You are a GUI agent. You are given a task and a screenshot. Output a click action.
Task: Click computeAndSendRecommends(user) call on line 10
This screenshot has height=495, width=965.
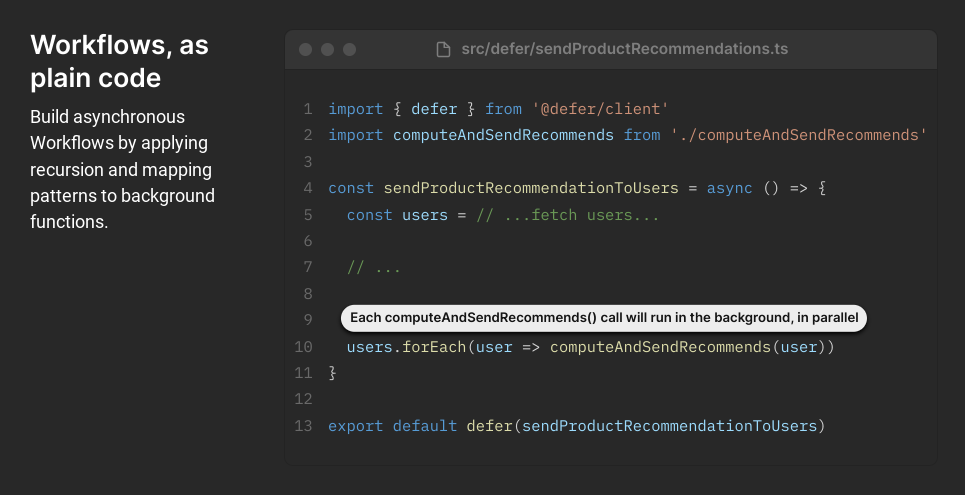[x=687, y=347]
